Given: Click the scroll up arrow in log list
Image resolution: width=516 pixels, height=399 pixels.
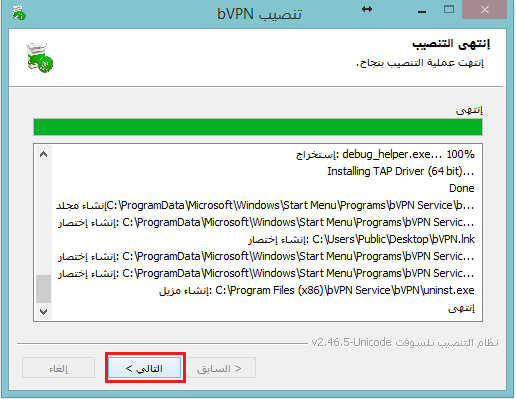Looking at the screenshot, I should pos(43,154).
